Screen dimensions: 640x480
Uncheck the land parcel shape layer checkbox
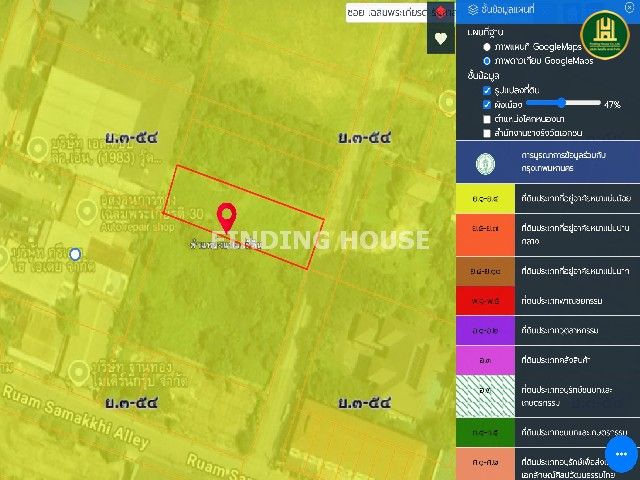tap(486, 90)
